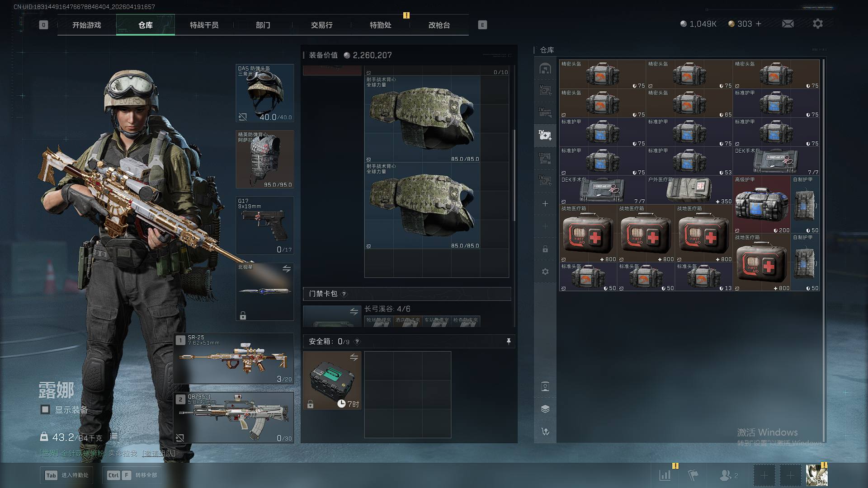Click the sidebar stack layers icon

tap(545, 409)
